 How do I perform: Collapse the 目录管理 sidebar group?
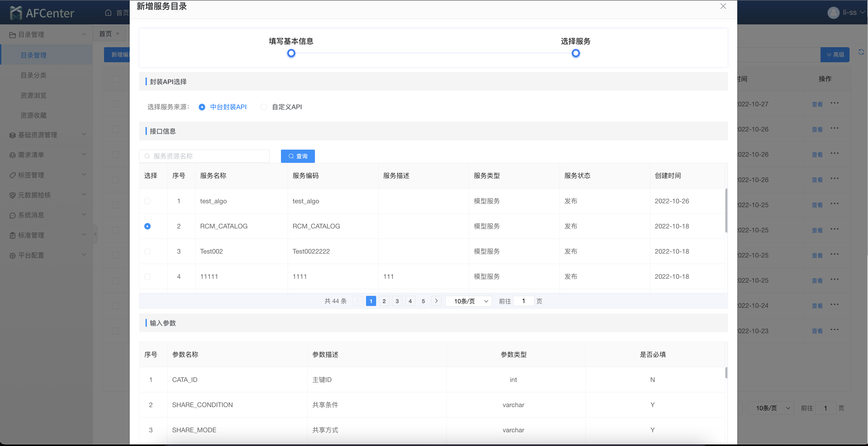pos(84,34)
